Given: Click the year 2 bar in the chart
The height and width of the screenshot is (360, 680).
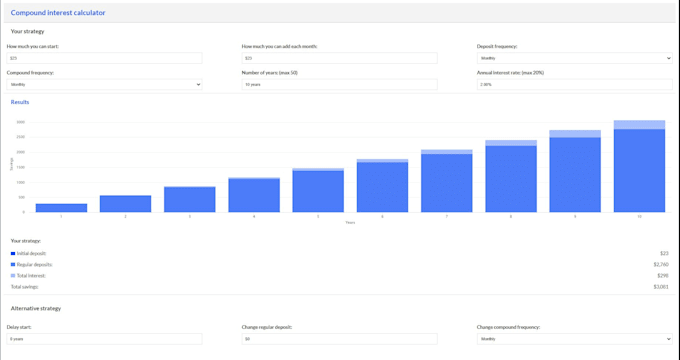Looking at the screenshot, I should point(125,204).
